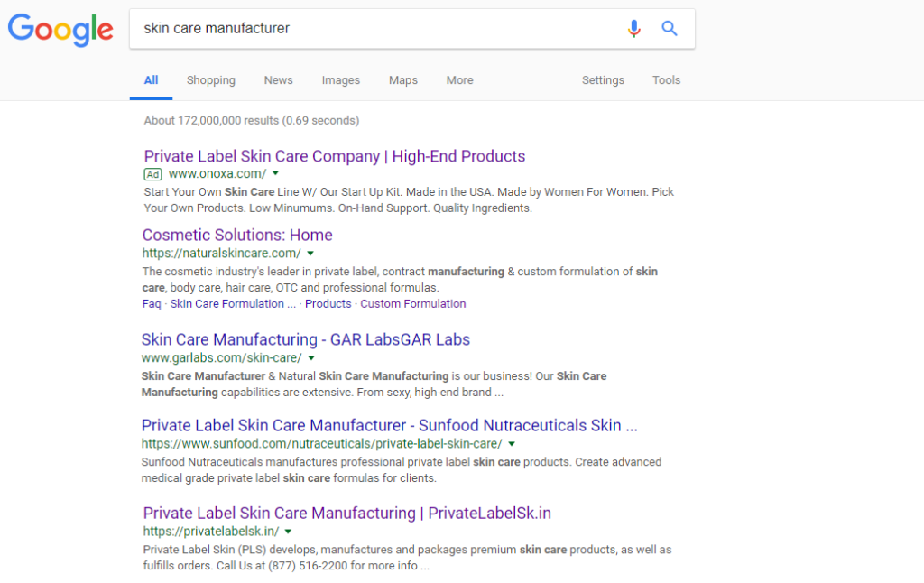Start voice search with microphone icon
Image resolution: width=924 pixels, height=583 pixels.
(634, 29)
